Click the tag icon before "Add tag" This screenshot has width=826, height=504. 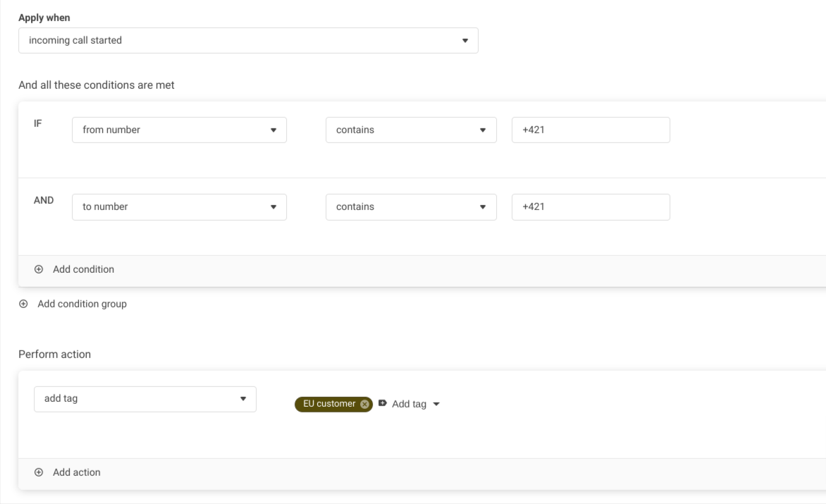383,404
